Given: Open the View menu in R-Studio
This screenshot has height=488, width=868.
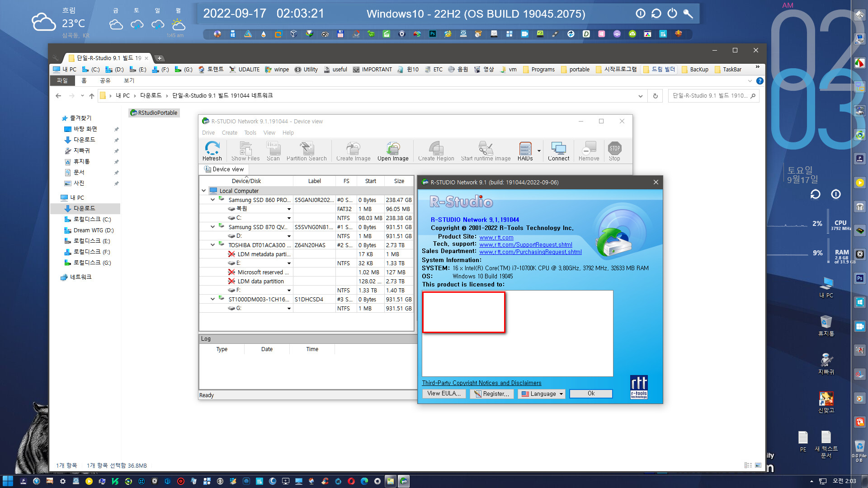Looking at the screenshot, I should [269, 133].
